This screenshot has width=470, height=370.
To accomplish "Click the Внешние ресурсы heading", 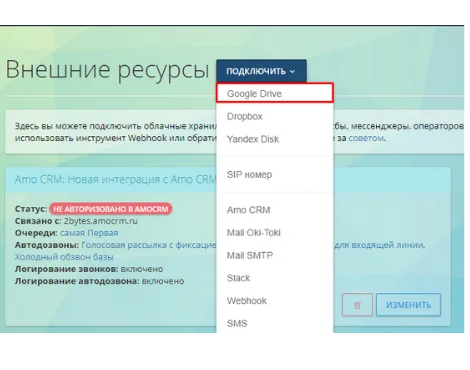I will [x=107, y=69].
